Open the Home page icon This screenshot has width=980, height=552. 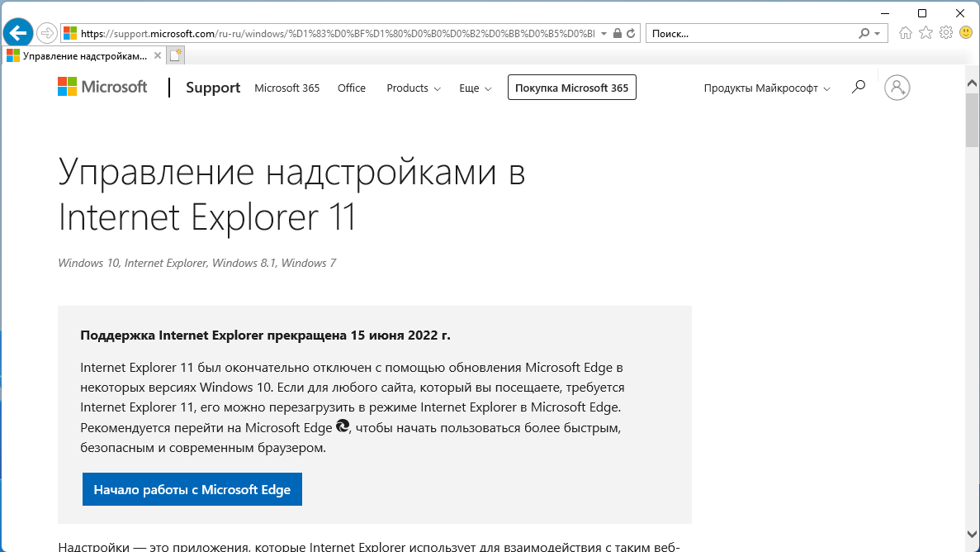[x=905, y=33]
